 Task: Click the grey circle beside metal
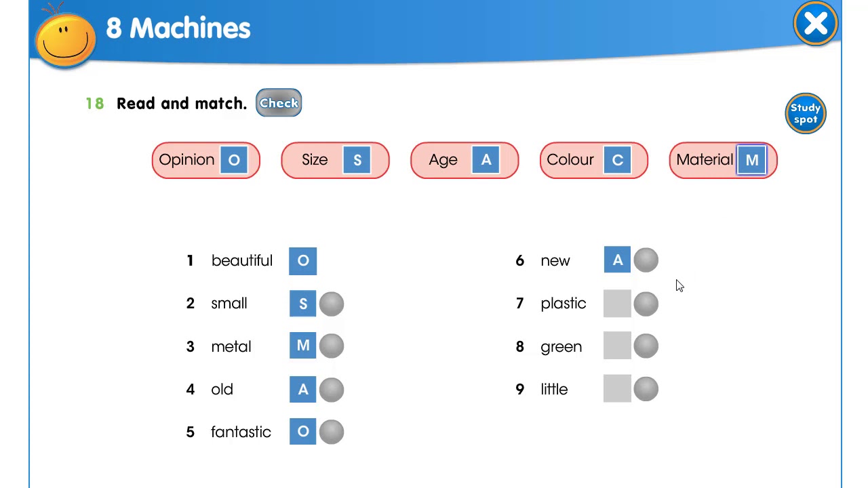tap(332, 346)
